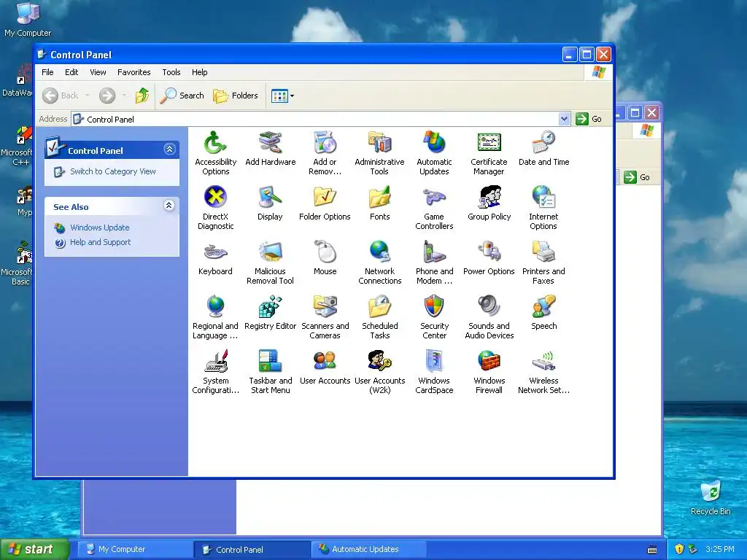Collapse the Control Panel sidebar section

[169, 149]
